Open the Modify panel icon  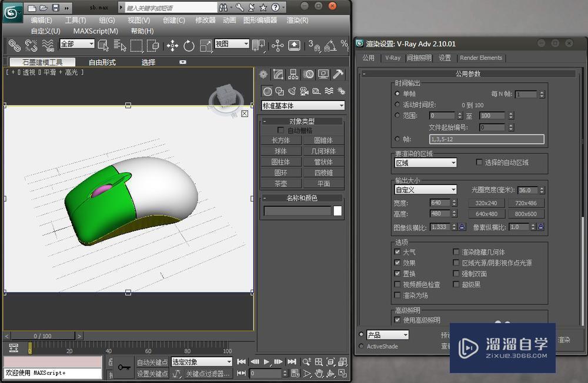(278, 74)
